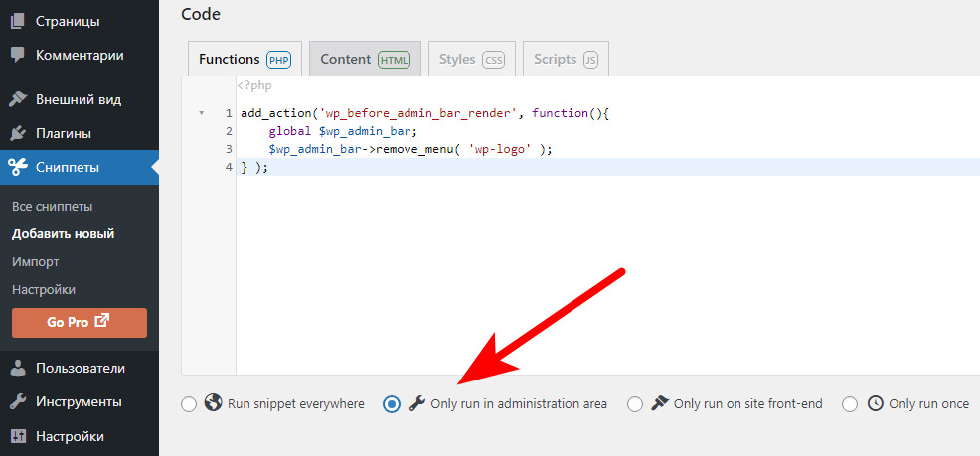980x456 pixels.
Task: Click the empty code editor area
Action: [x=607, y=275]
